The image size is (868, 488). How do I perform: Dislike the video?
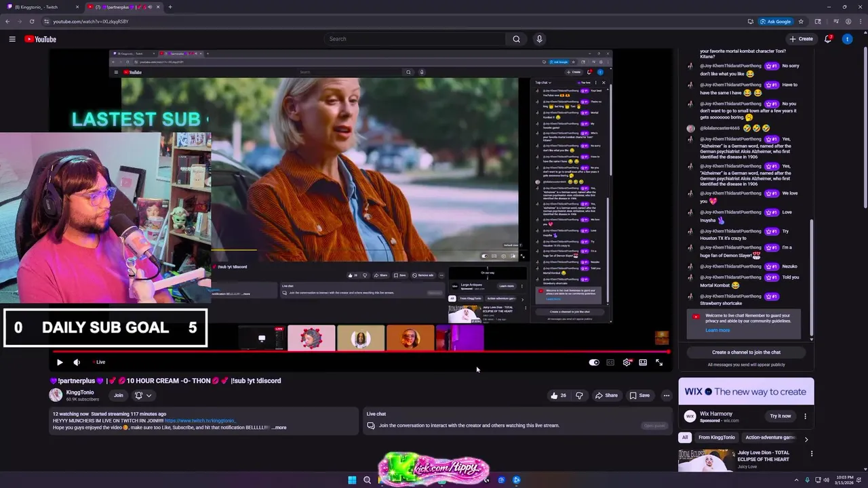(x=579, y=395)
